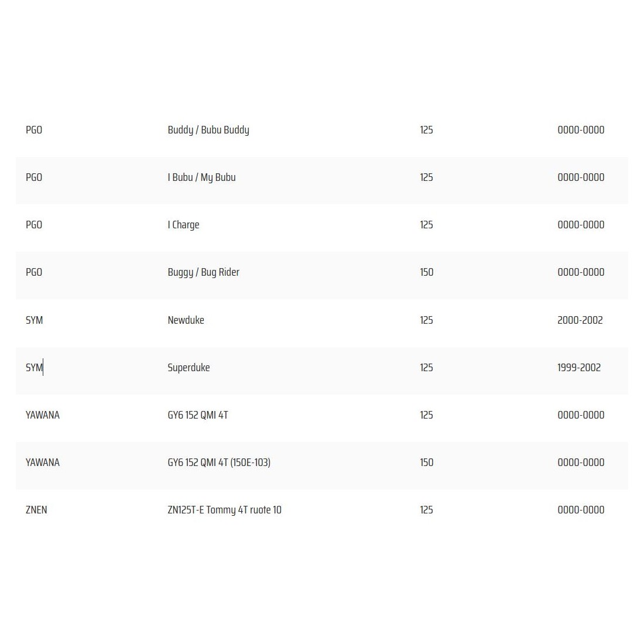
Task: Click the "Newduke" model name
Action: point(186,320)
